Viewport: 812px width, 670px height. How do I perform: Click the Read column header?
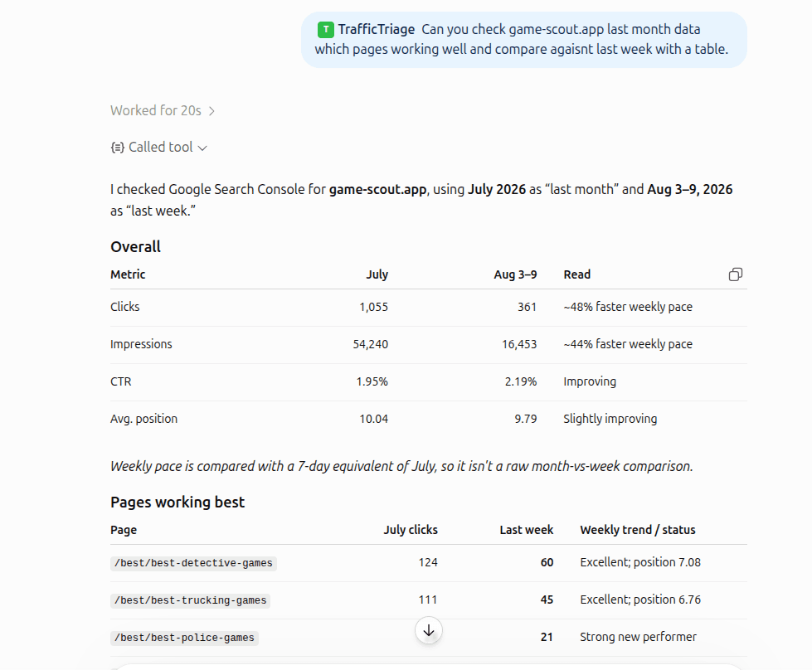(x=577, y=274)
